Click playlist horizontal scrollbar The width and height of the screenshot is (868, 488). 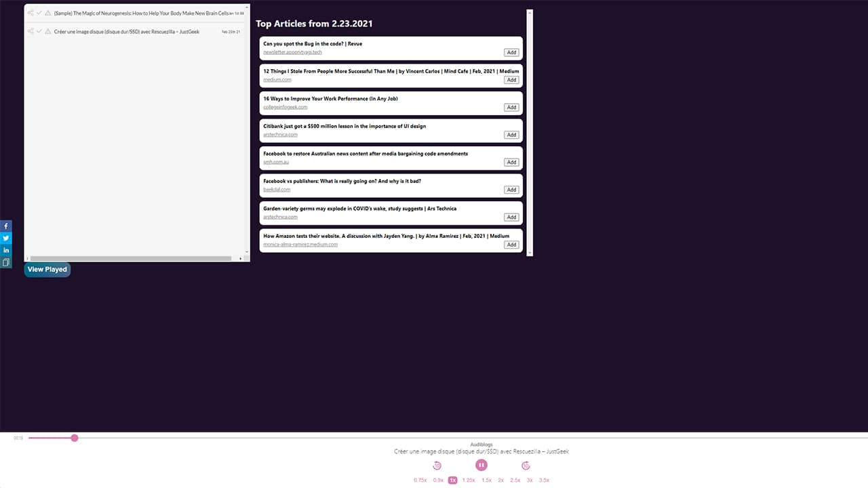131,258
